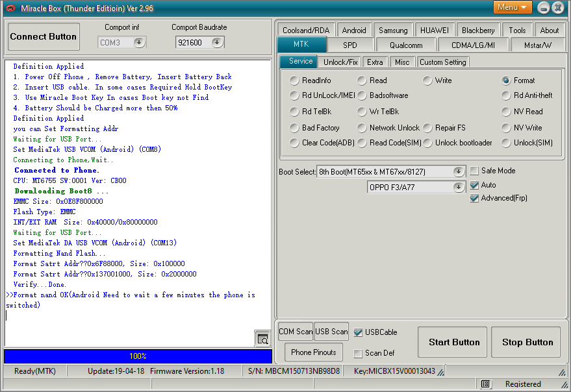Select the Read radio button
The height and width of the screenshot is (392, 571).
pyautogui.click(x=362, y=80)
